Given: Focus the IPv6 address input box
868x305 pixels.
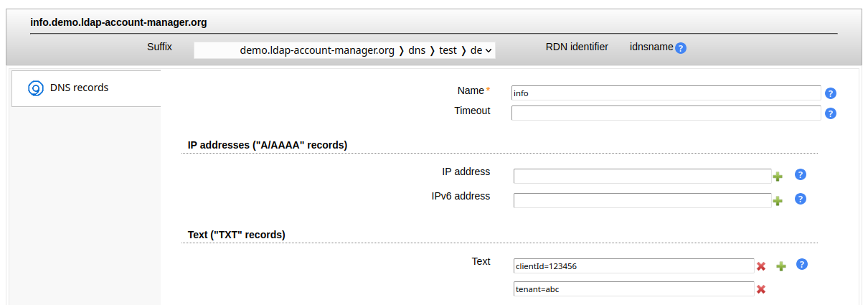Looking at the screenshot, I should 642,200.
